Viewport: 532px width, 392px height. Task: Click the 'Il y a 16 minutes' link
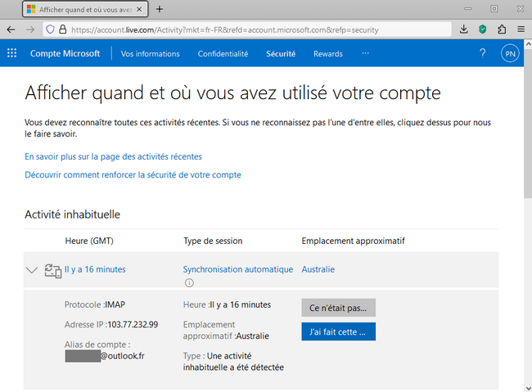pyautogui.click(x=95, y=269)
